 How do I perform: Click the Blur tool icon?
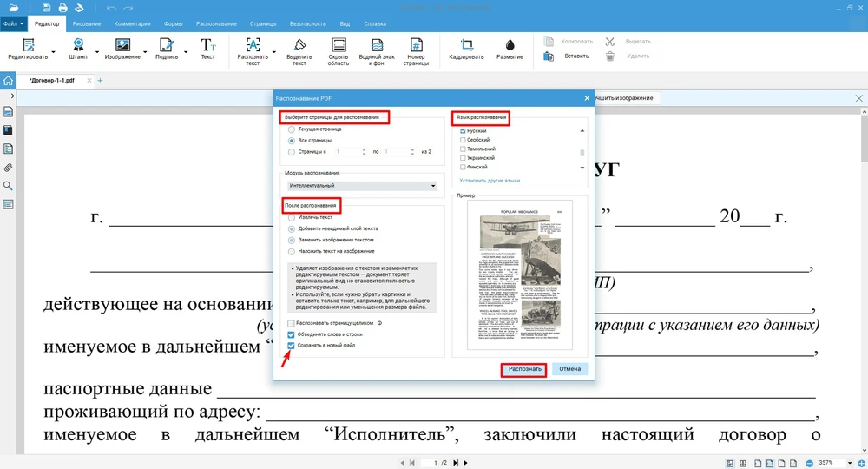(x=510, y=45)
